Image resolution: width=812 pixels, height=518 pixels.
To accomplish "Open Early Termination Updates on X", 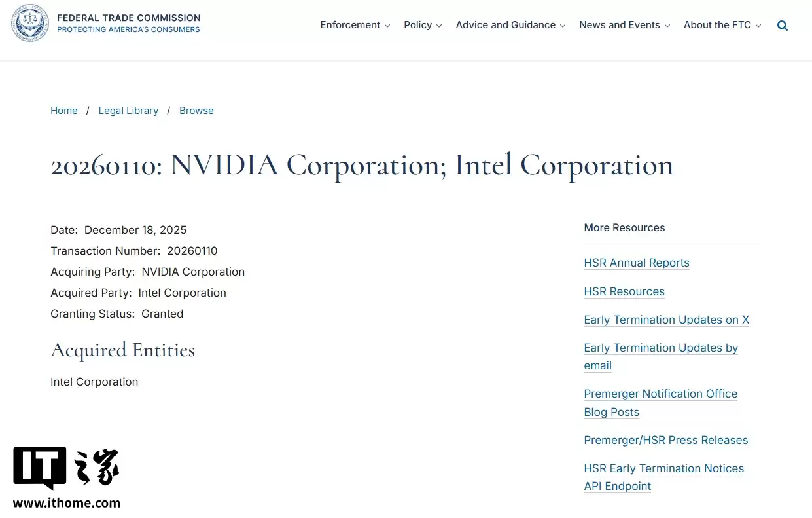I will click(x=666, y=320).
